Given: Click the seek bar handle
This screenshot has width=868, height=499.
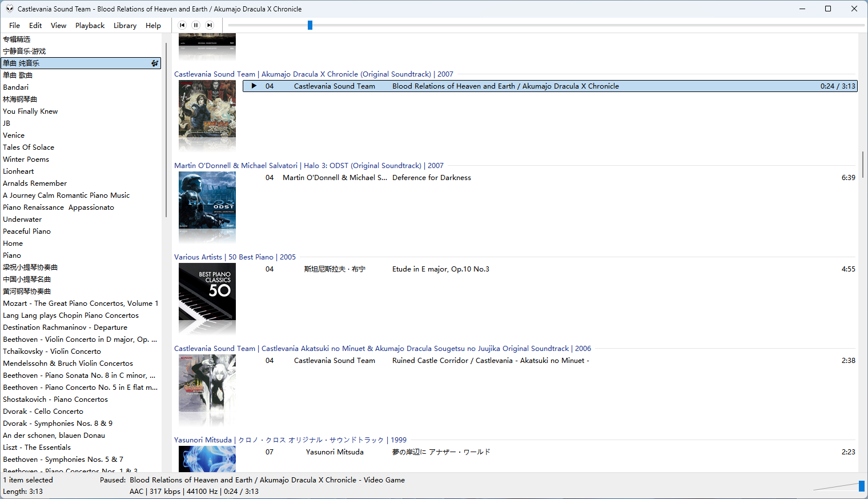Looking at the screenshot, I should 310,25.
